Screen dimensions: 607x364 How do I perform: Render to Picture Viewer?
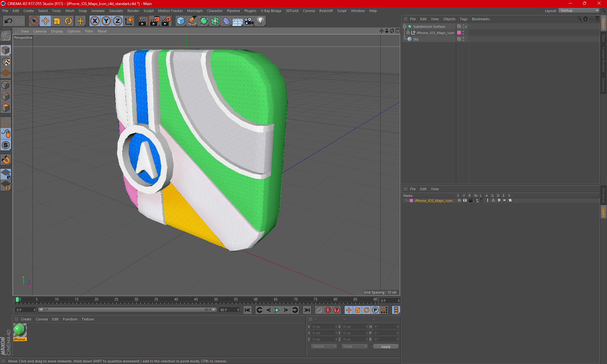155,21
